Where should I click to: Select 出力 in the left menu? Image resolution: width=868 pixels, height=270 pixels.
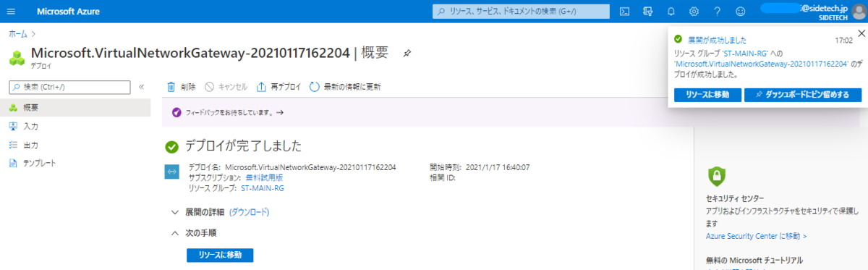(x=75, y=145)
